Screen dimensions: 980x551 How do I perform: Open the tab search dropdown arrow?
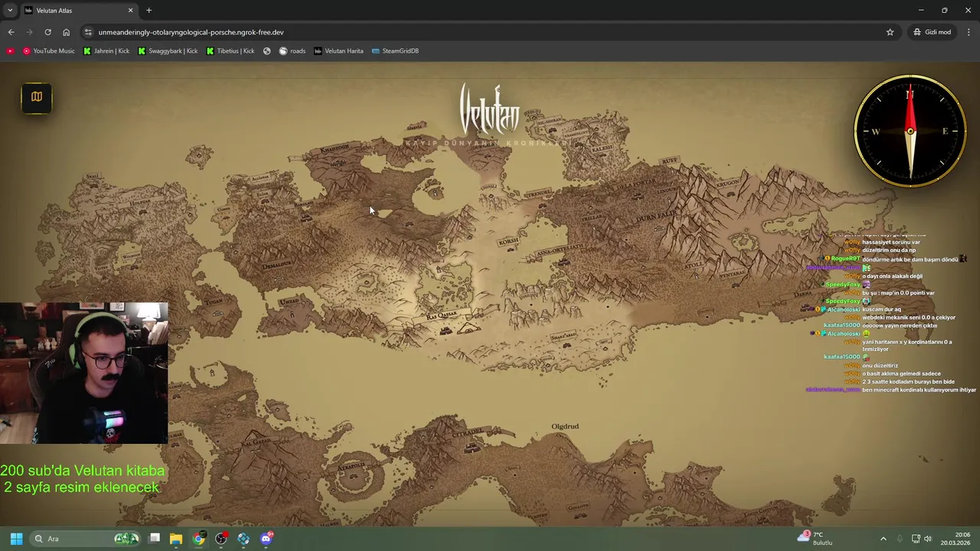10,10
